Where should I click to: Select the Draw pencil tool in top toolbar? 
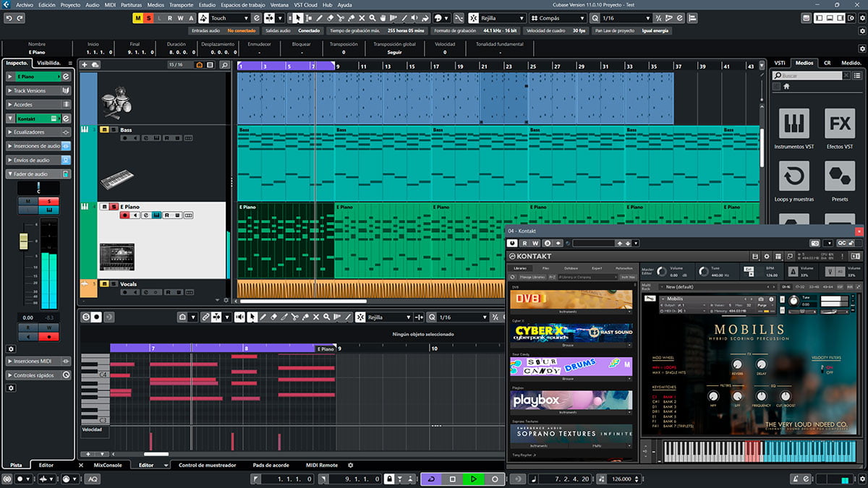coord(320,18)
